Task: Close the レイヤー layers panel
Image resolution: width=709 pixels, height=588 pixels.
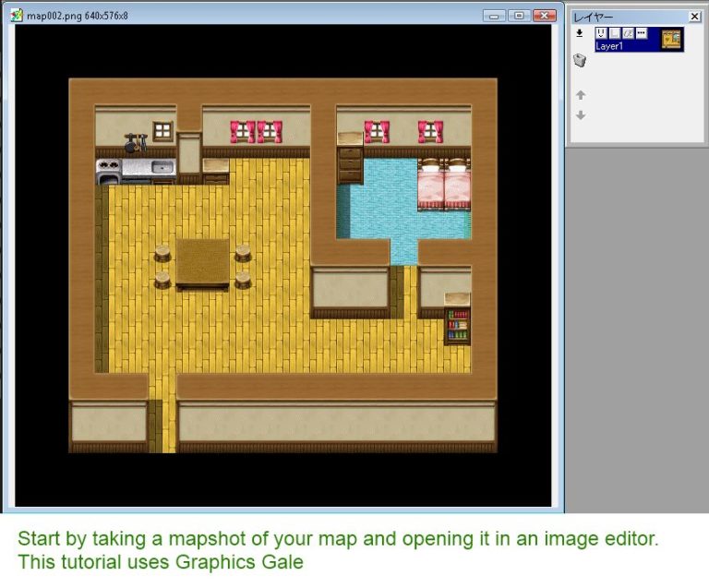Action: pos(694,17)
